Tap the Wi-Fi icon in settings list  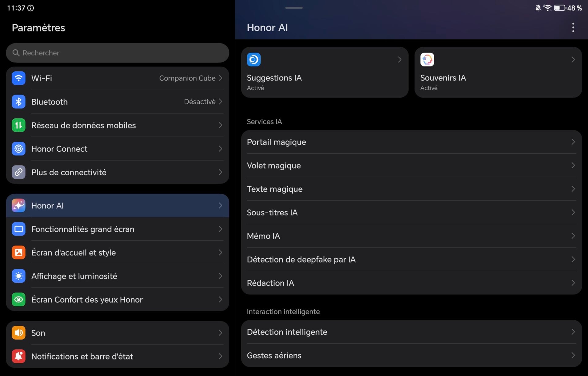tap(18, 78)
